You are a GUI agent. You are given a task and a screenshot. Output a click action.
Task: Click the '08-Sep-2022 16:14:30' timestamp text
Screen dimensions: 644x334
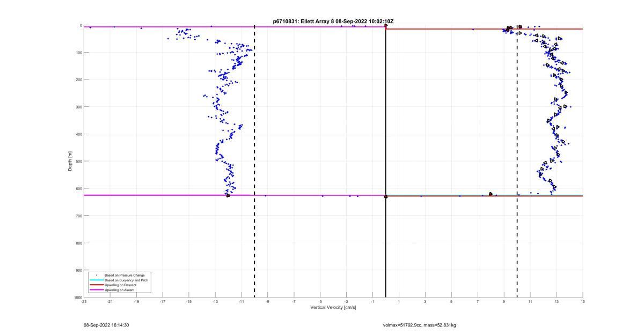[x=106, y=325]
